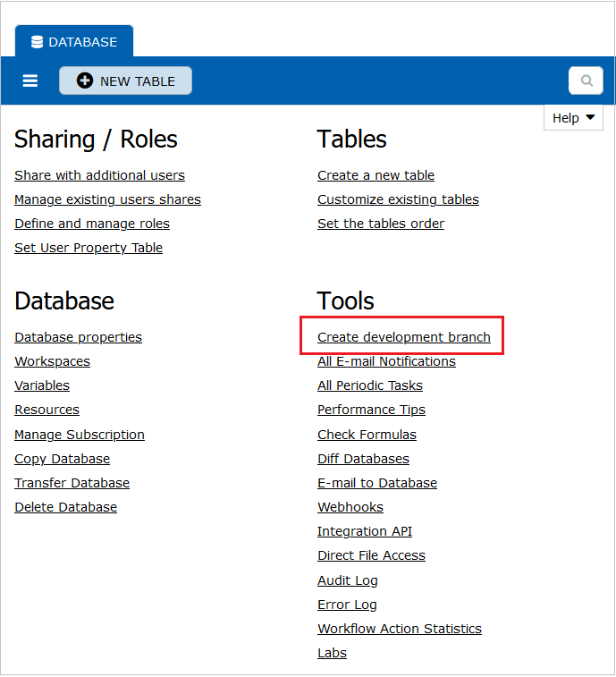Open the Resources link
Screen dimensions: 616x677
click(x=47, y=410)
